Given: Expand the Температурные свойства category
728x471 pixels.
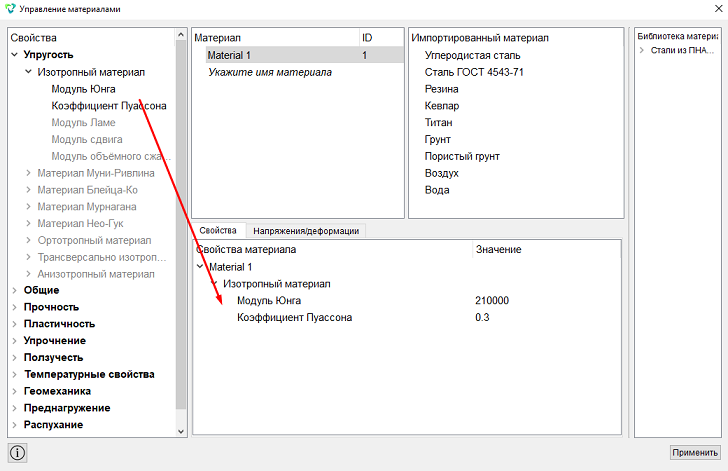Looking at the screenshot, I should click(x=14, y=374).
